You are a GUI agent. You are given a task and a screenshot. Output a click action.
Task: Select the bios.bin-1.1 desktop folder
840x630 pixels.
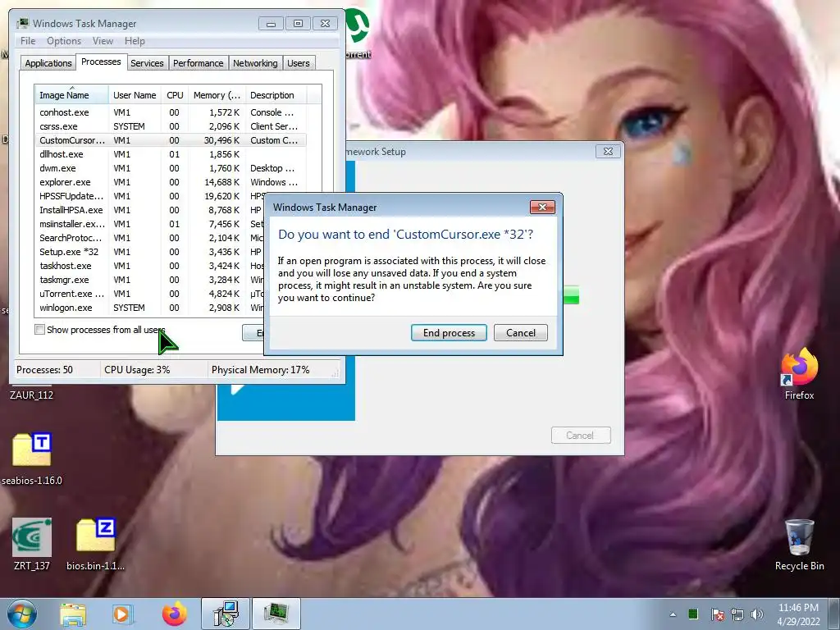point(95,545)
